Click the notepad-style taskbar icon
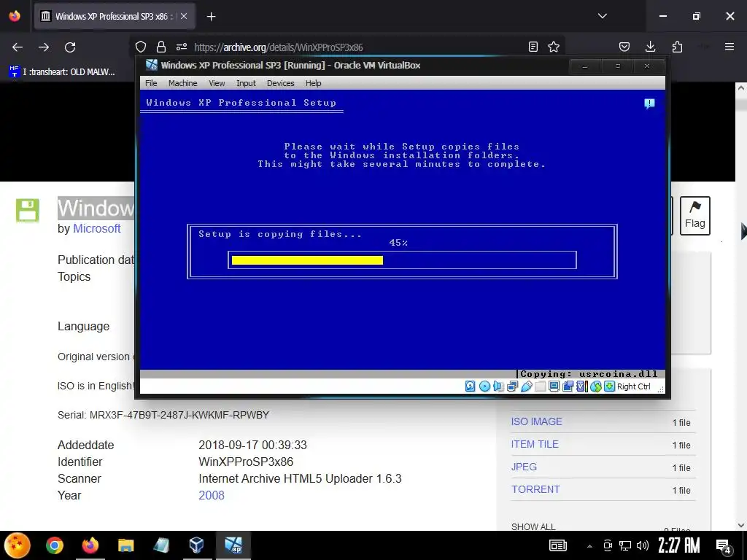Image resolution: width=747 pixels, height=560 pixels. click(161, 545)
